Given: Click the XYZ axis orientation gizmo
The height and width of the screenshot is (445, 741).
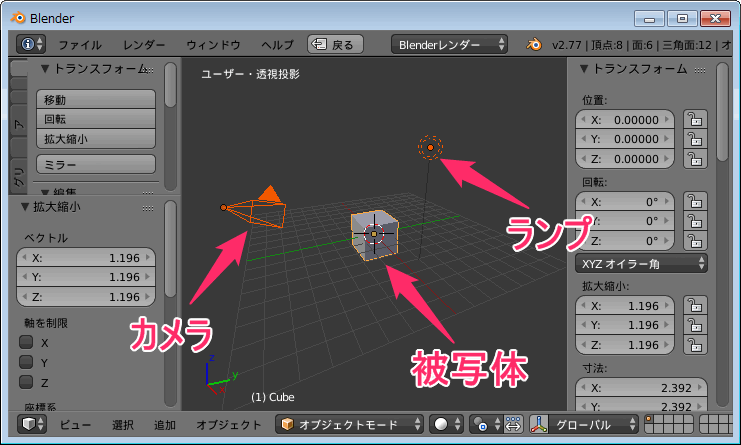Looking at the screenshot, I should [221, 375].
